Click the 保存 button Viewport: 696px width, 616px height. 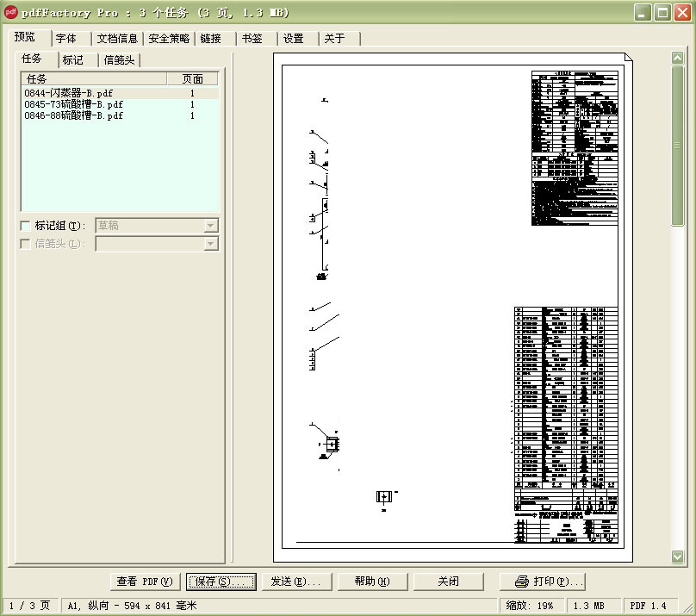point(221,582)
